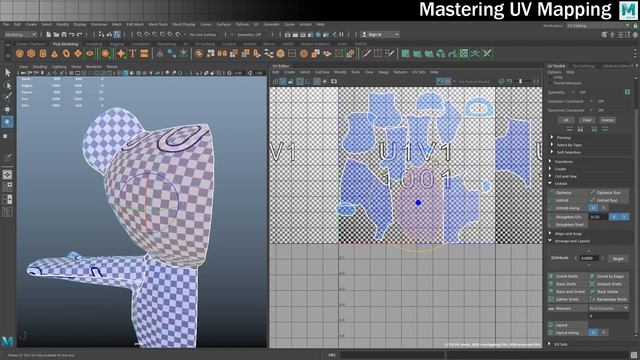Expand the Cut and Sew section
640x360 pixels.
[550, 176]
